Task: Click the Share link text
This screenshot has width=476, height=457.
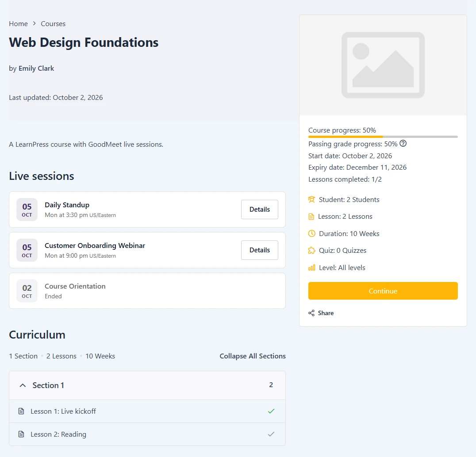Action: (326, 313)
